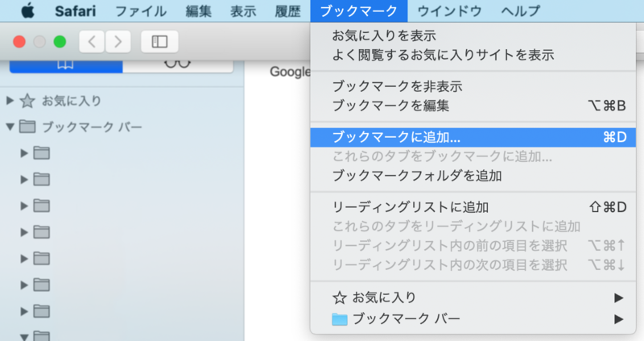Open the Apple menu
The width and height of the screenshot is (644, 341).
(27, 10)
